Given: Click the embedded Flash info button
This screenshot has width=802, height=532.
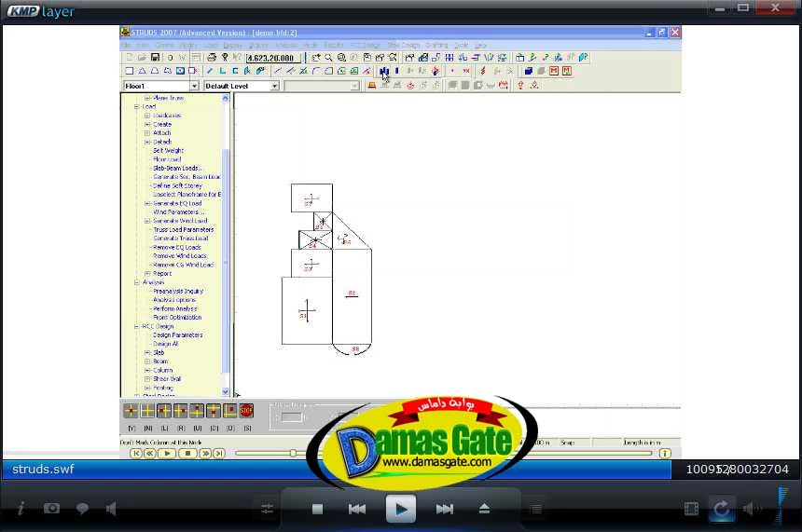Looking at the screenshot, I should (x=664, y=454).
